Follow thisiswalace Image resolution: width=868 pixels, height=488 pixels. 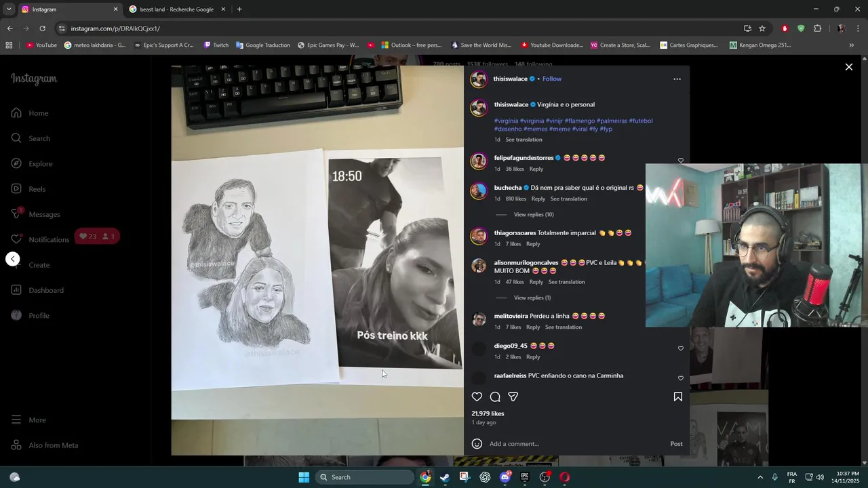point(552,79)
